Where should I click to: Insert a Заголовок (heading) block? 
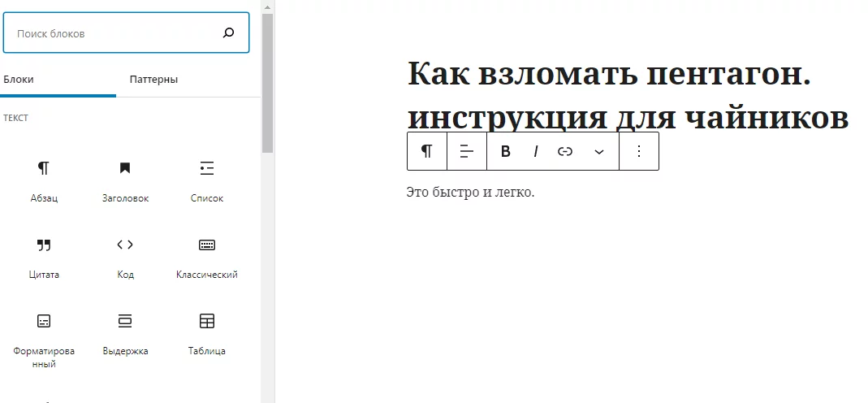click(x=125, y=181)
